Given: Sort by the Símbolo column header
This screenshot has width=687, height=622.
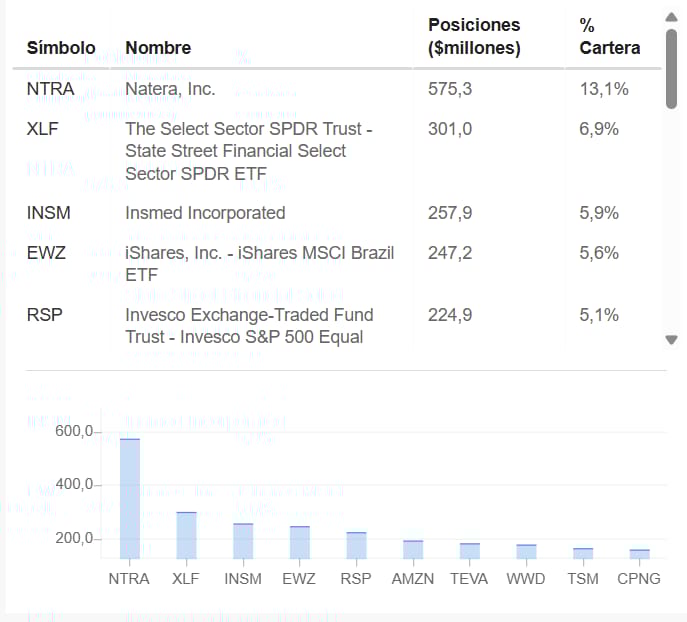Looking at the screenshot, I should coord(61,47).
